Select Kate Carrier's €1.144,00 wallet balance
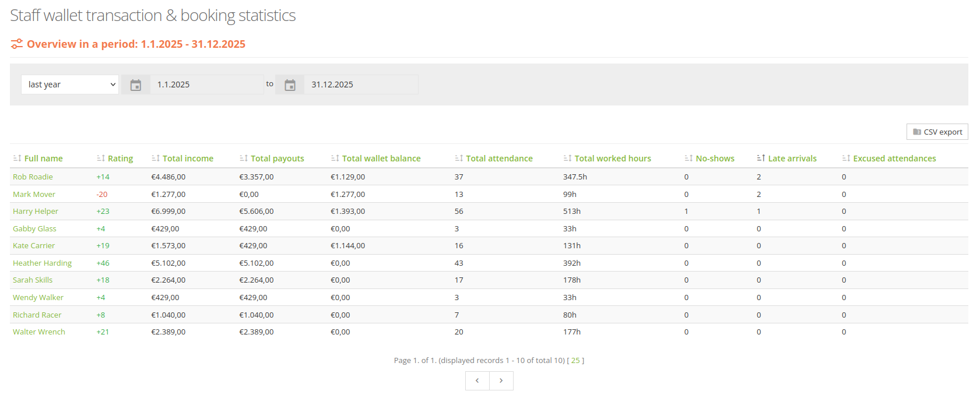The image size is (980, 405). pyautogui.click(x=348, y=246)
